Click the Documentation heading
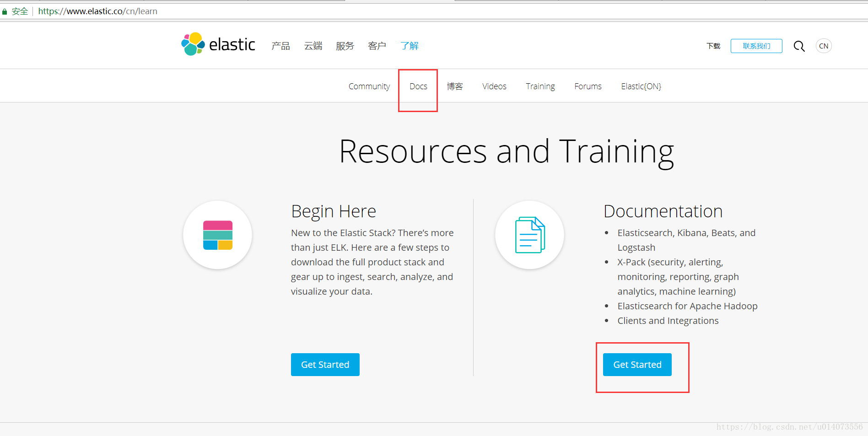Viewport: 868px width, 436px height. tap(663, 211)
